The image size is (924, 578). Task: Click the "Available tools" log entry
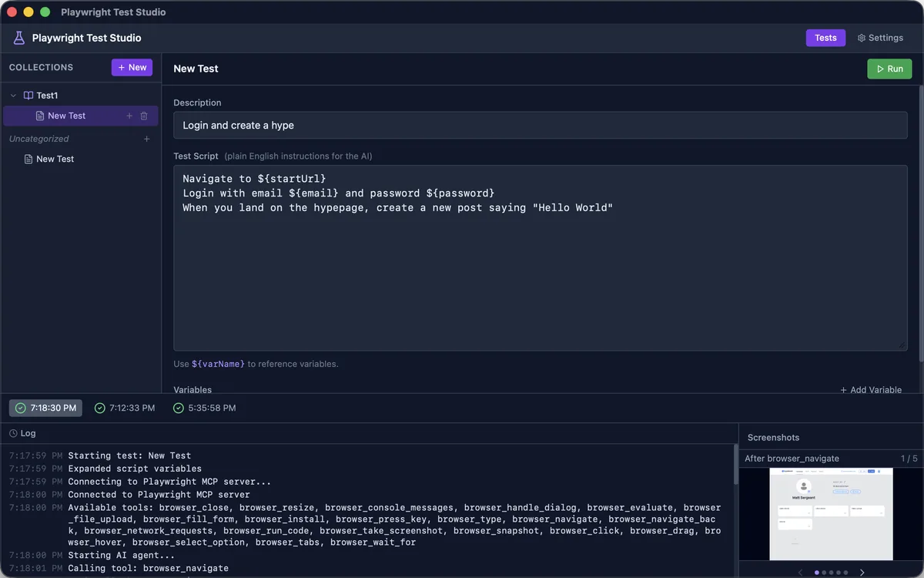(394, 525)
